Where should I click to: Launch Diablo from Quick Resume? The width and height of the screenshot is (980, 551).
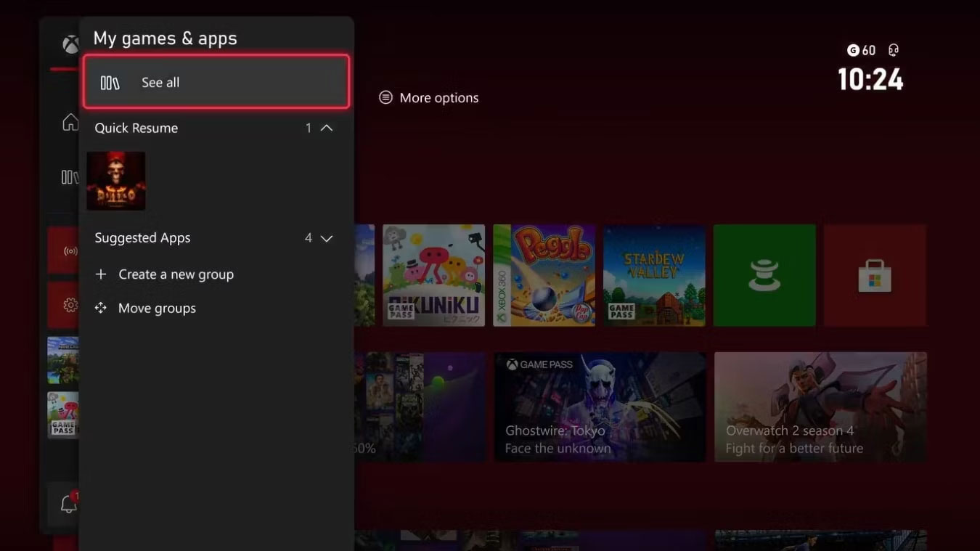coord(116,181)
